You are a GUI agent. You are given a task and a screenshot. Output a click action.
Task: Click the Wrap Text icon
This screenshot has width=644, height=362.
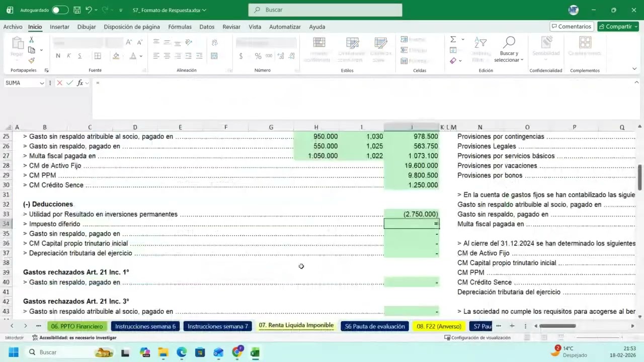click(x=214, y=42)
